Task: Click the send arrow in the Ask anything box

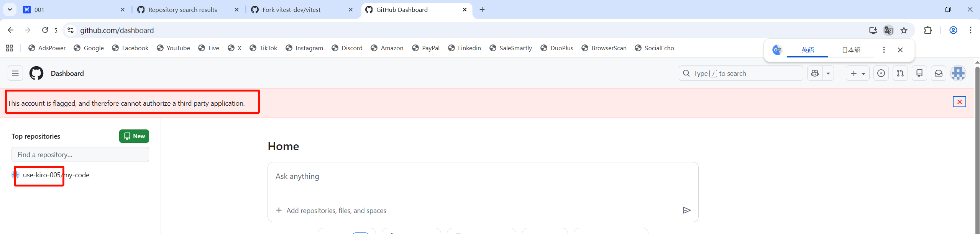Action: (x=686, y=210)
